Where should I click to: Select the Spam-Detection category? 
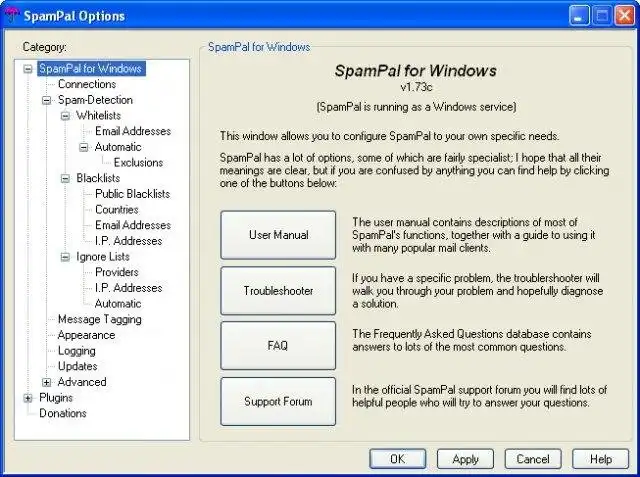click(95, 100)
